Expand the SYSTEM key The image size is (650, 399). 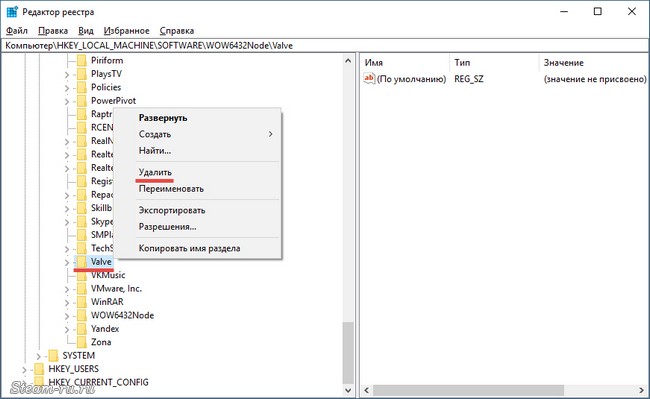point(39,356)
